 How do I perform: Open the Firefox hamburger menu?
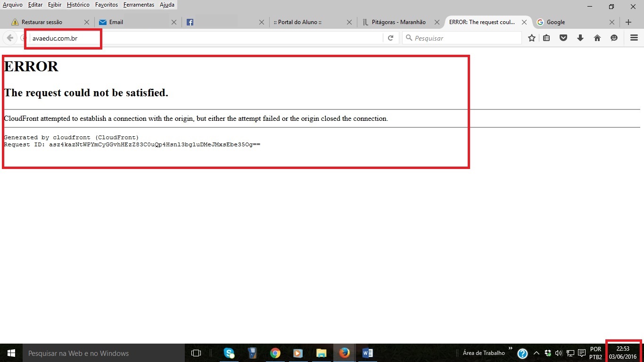(x=634, y=38)
